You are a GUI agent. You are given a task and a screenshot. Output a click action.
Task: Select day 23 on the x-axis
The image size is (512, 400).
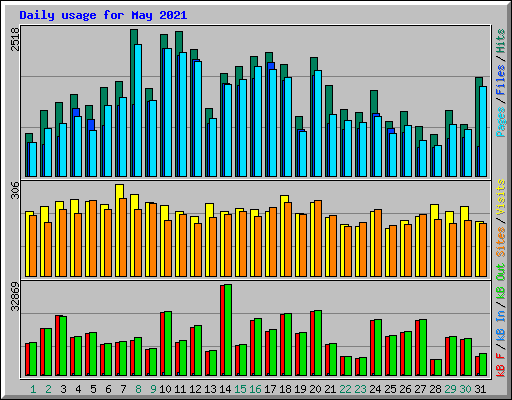(x=360, y=389)
